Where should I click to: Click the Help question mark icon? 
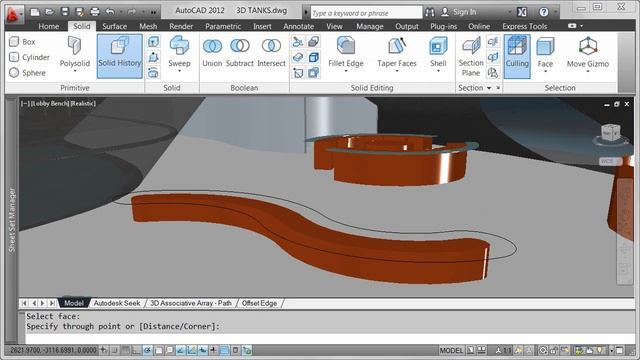[544, 12]
